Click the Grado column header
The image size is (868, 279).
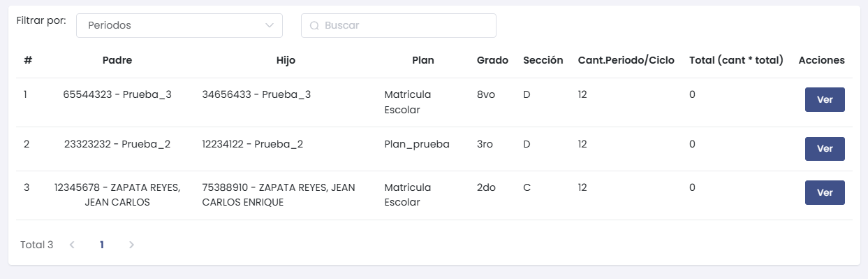tap(492, 60)
